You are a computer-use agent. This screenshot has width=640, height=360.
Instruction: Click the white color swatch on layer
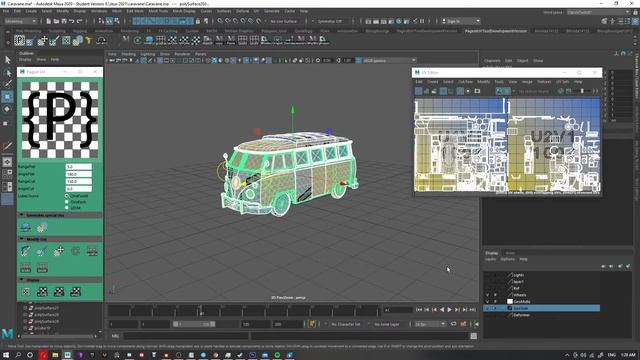coord(510,301)
